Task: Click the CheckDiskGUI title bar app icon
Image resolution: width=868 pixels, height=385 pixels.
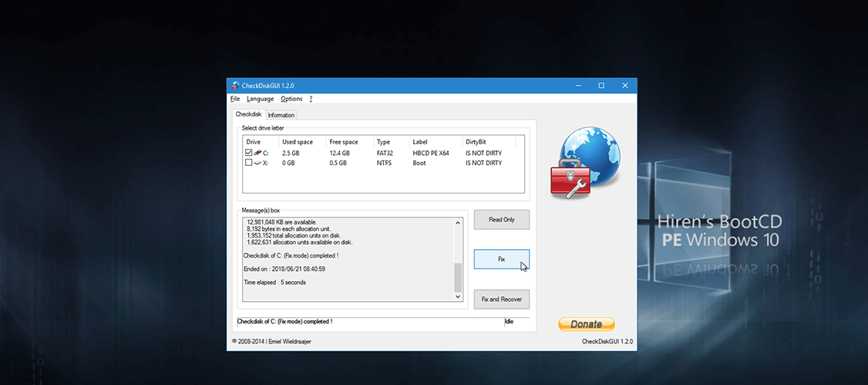Action: click(235, 86)
